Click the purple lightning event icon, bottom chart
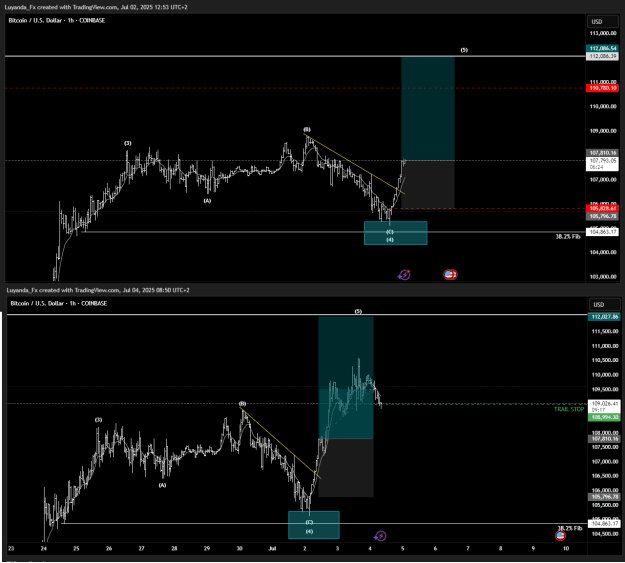This screenshot has height=563, width=625. click(380, 536)
